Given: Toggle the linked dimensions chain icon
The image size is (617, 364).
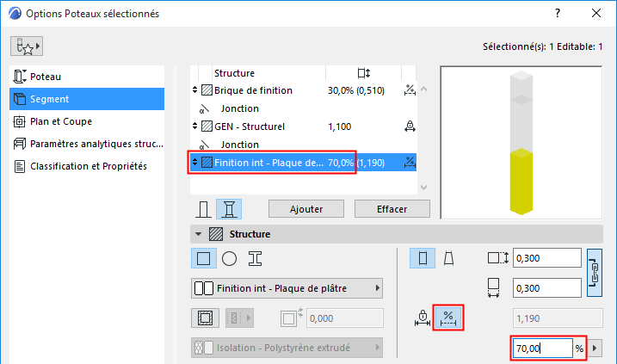Looking at the screenshot, I should tap(594, 273).
